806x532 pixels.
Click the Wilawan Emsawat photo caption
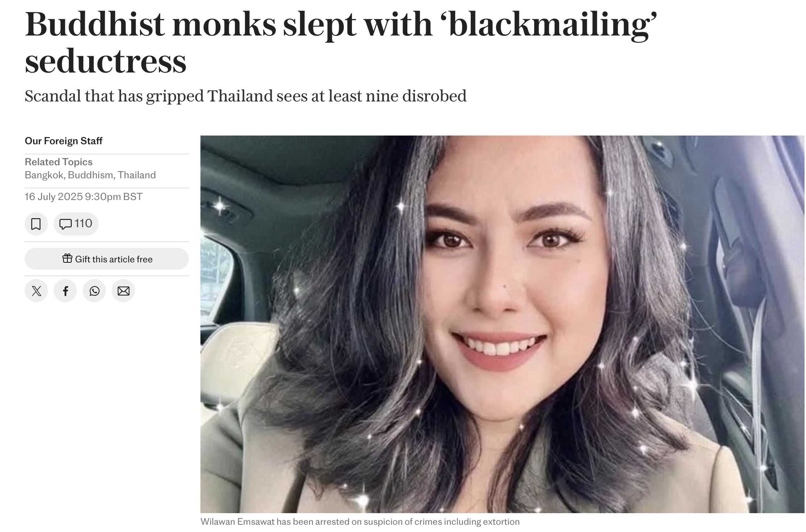click(360, 522)
